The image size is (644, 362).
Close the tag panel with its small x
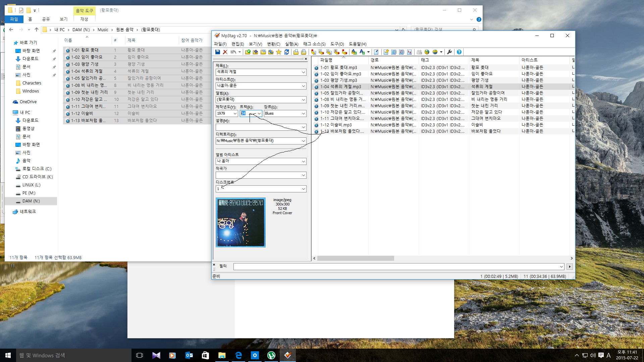pos(306,59)
